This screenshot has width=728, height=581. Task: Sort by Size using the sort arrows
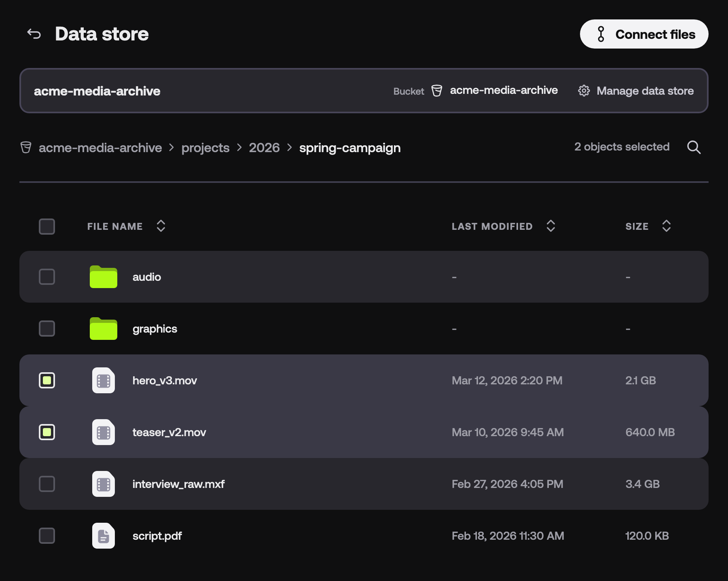click(666, 226)
